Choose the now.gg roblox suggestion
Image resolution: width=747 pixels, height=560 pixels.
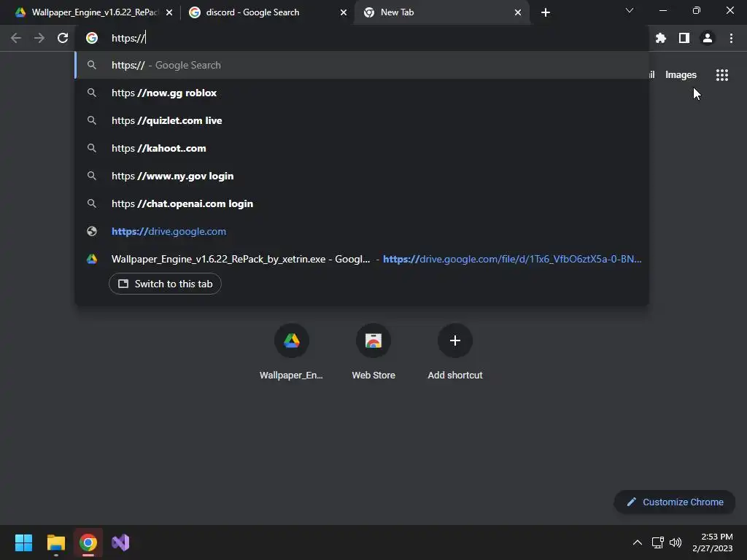coord(362,93)
